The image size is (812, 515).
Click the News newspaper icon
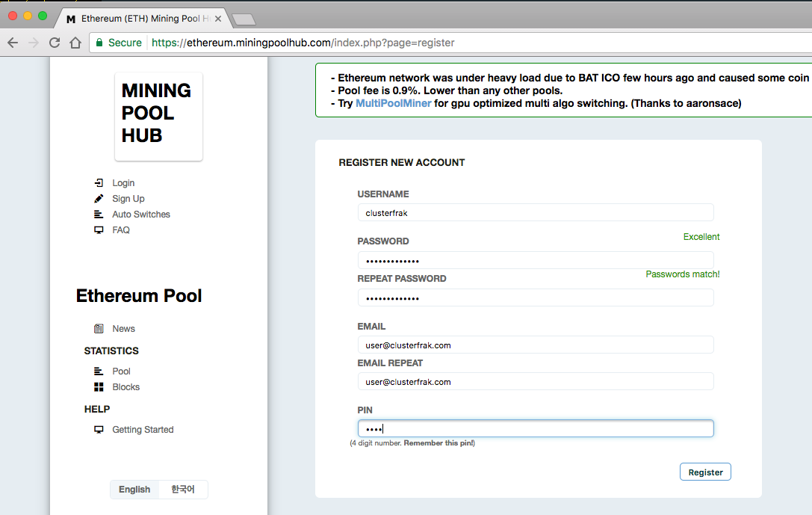99,329
